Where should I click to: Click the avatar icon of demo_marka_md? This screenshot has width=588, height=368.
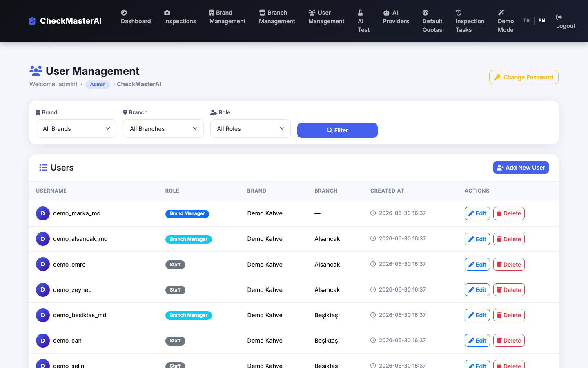[43, 213]
